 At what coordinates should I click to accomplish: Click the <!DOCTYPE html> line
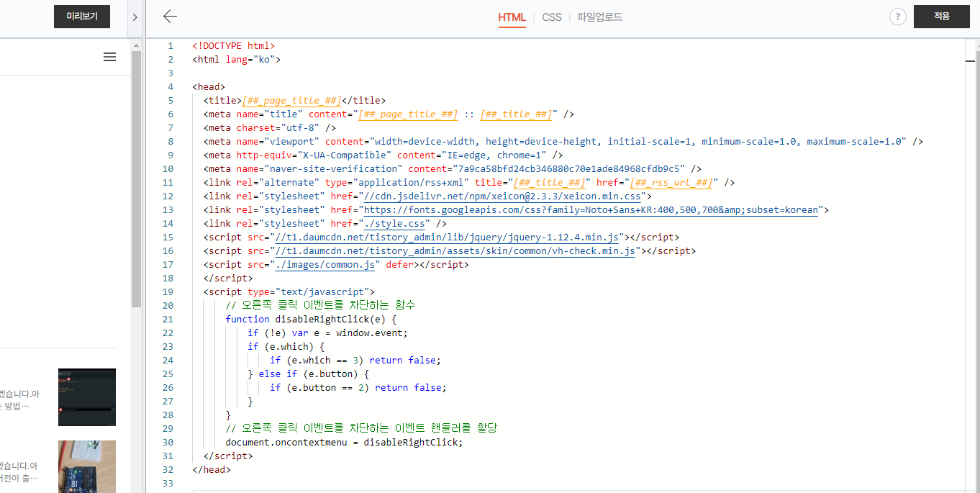233,45
